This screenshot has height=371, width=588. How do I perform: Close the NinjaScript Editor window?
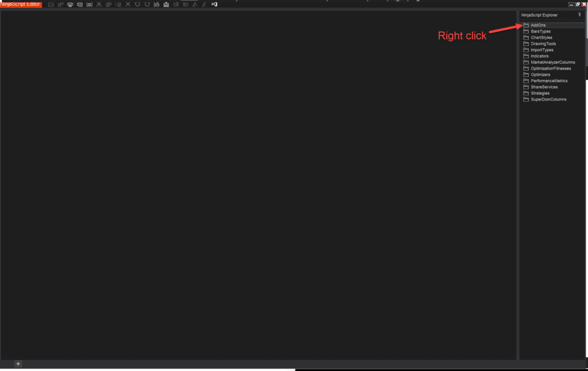584,5
